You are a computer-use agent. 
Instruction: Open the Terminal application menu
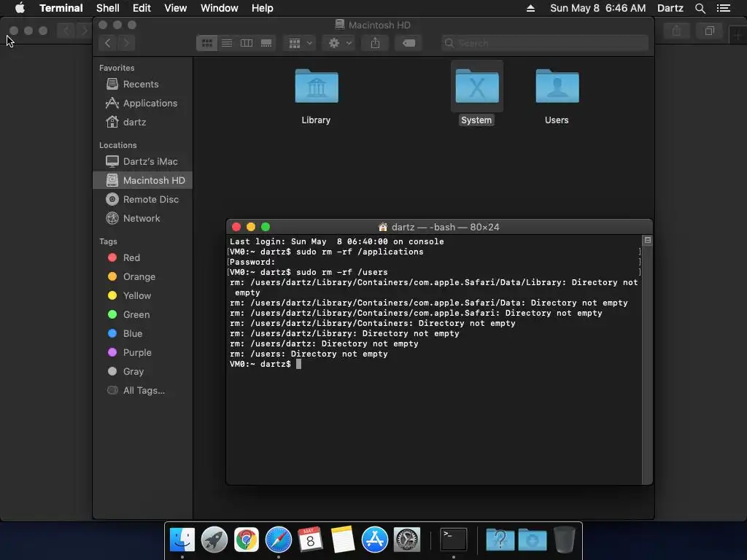pyautogui.click(x=61, y=8)
